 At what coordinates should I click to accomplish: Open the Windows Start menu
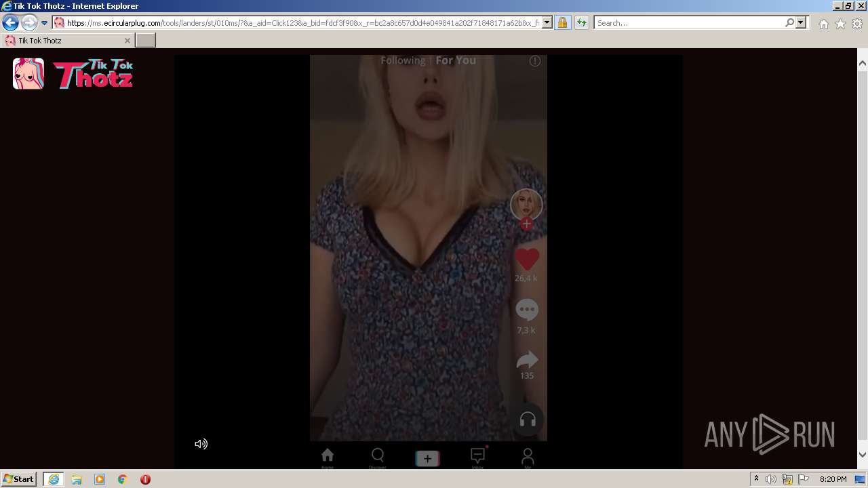pyautogui.click(x=19, y=479)
